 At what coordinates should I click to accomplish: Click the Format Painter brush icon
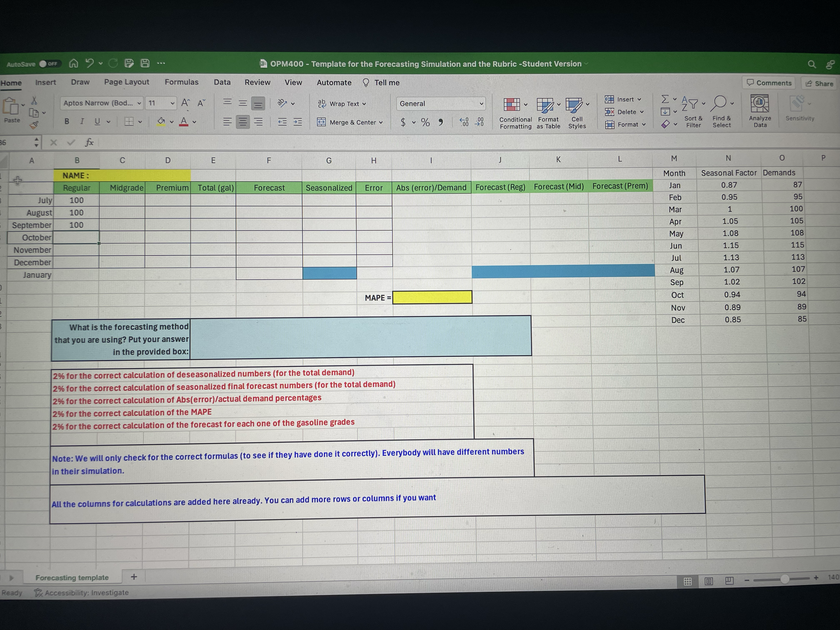34,125
